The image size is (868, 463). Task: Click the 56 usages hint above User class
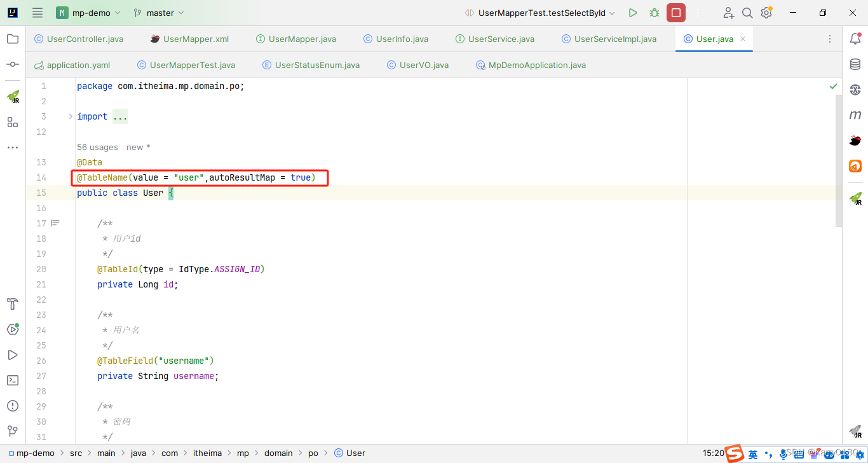pos(97,147)
